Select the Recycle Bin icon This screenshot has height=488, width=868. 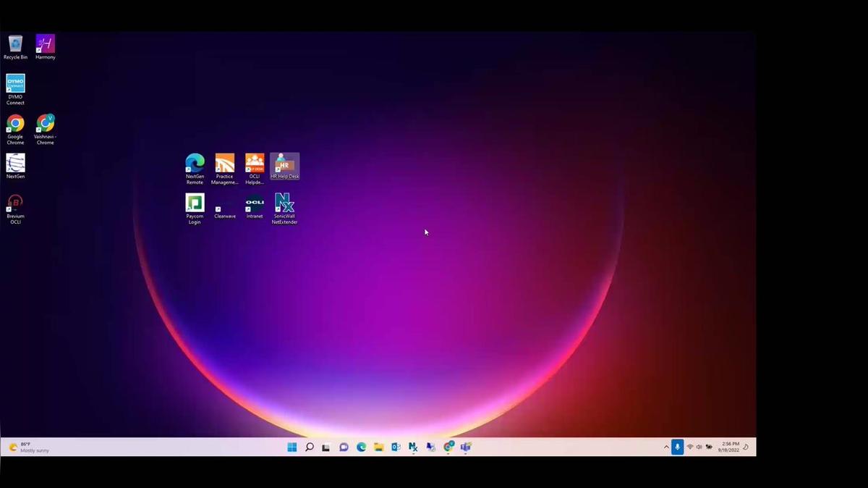tap(15, 44)
